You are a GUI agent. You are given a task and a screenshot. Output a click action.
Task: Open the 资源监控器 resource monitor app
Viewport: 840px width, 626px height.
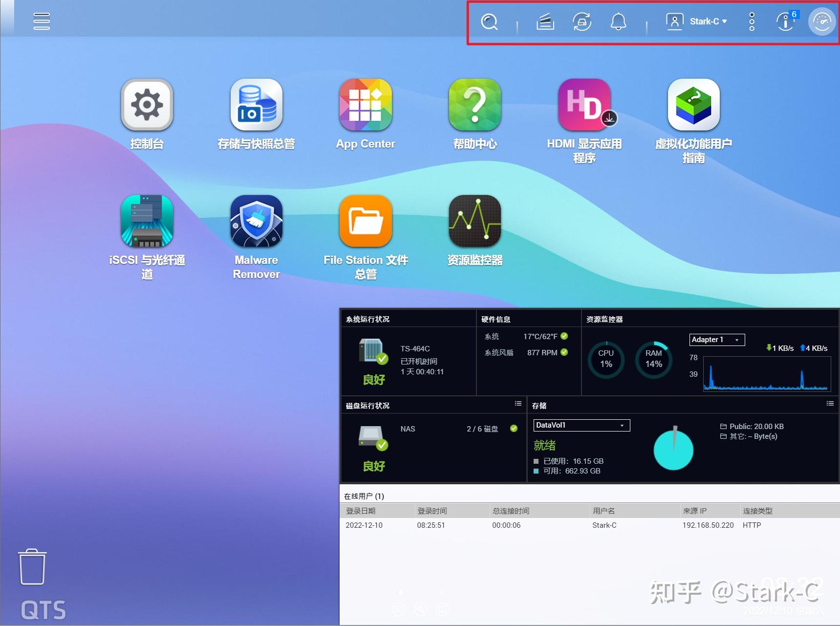(474, 221)
